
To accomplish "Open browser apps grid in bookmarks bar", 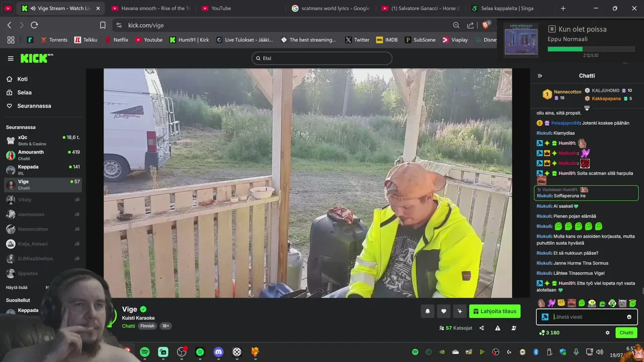I will tap(11, 40).
